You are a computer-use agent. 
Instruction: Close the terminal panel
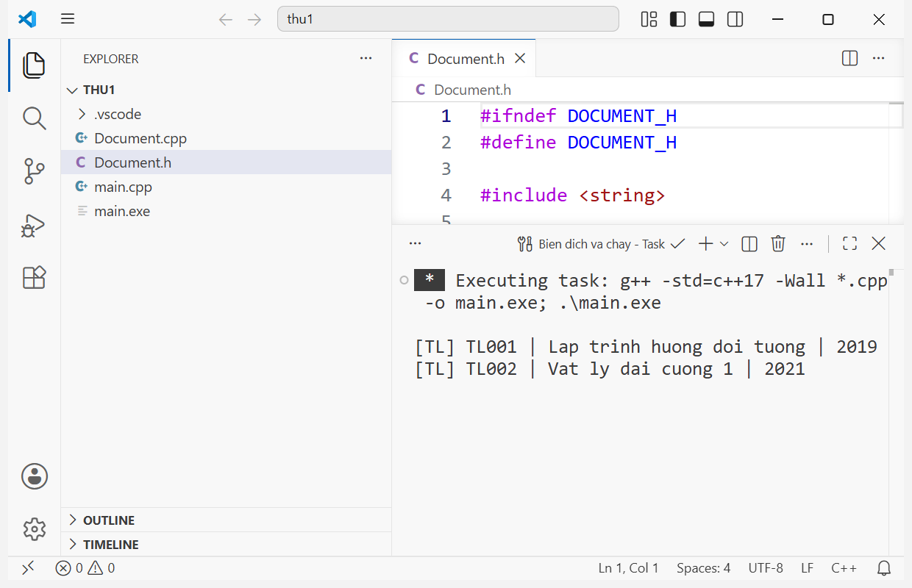[878, 243]
